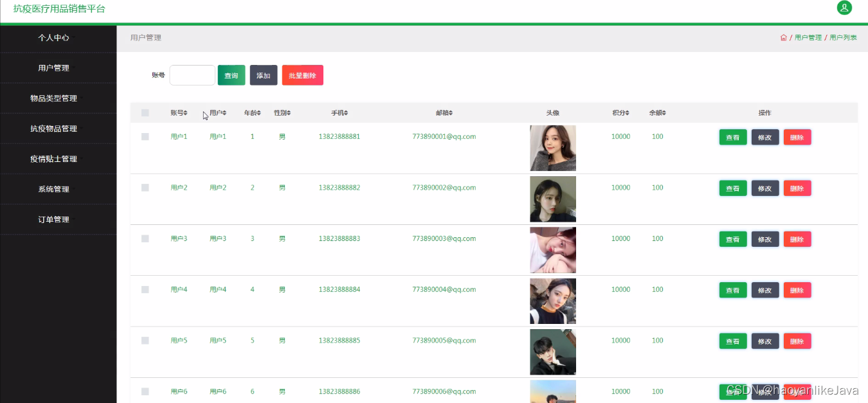
Task: Open 用户2 avatar thumbnail
Action: [x=553, y=199]
